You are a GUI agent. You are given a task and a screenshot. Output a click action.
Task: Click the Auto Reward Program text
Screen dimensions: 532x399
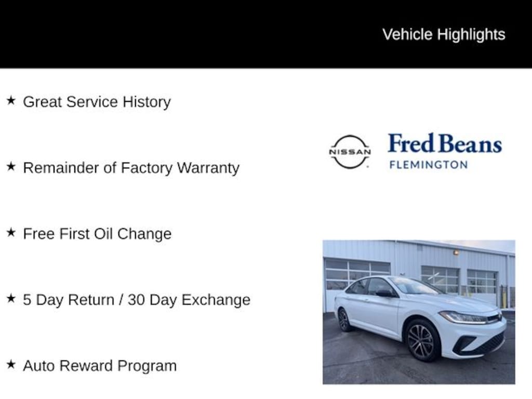100,366
